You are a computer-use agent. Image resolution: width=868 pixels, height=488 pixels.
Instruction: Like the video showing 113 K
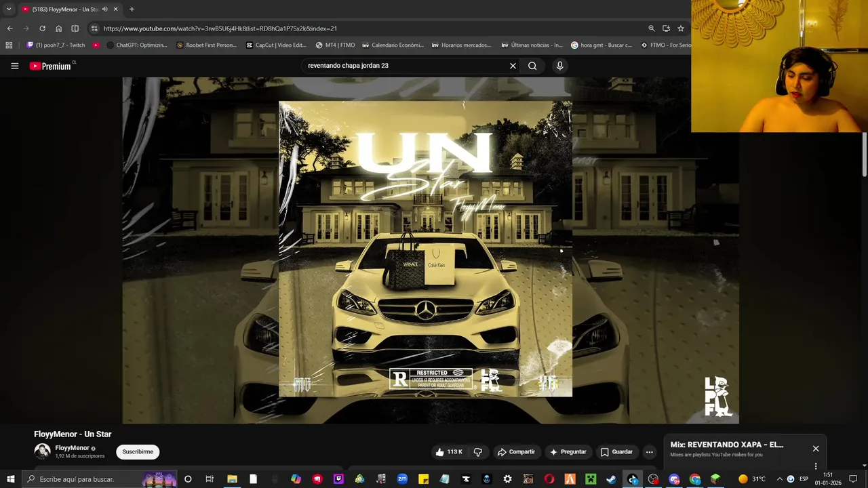point(449,452)
